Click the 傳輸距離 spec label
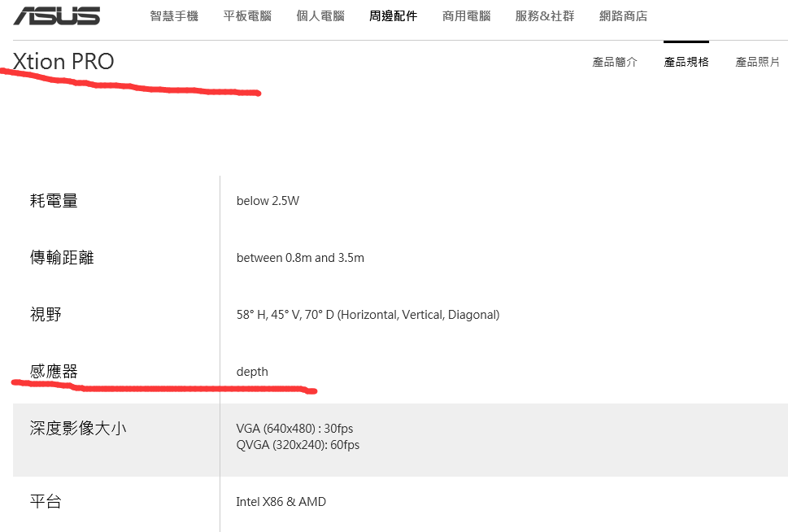 [62, 257]
